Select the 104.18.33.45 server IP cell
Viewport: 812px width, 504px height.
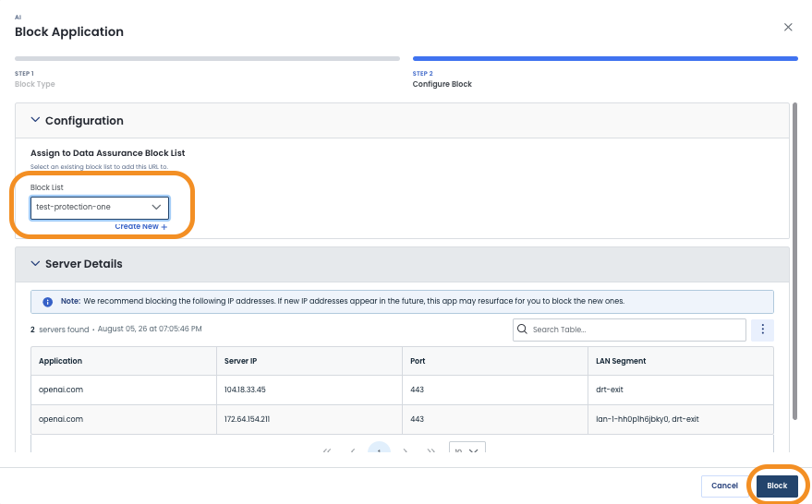pyautogui.click(x=309, y=390)
